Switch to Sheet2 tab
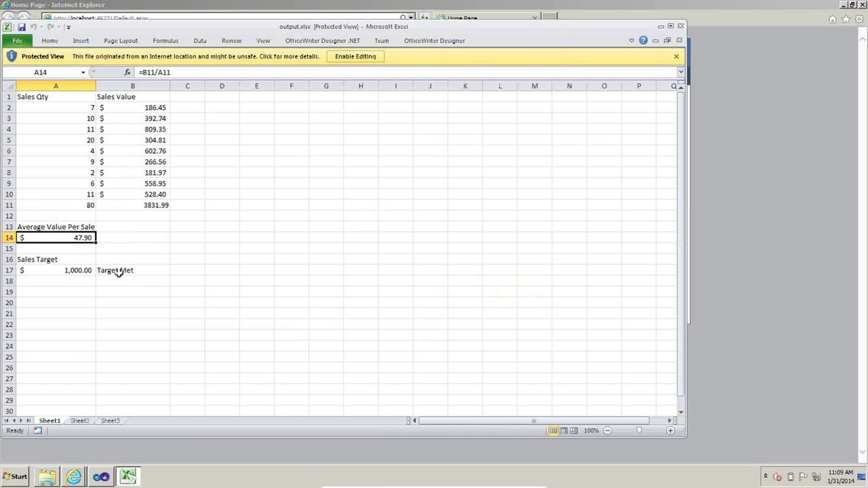868x488 pixels. (x=80, y=420)
